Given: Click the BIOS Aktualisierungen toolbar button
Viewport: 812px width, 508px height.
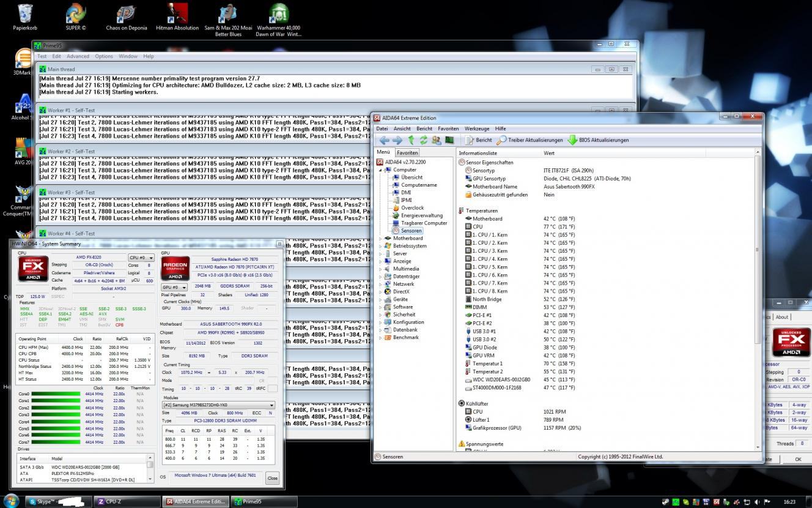Looking at the screenshot, I should click(x=598, y=140).
